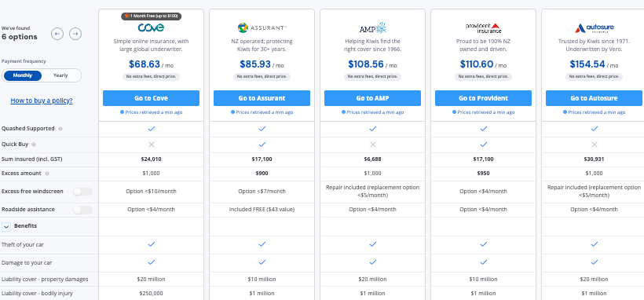Click Quashed Supported checkmark in Cove column
This screenshot has width=644, height=300.
click(151, 129)
